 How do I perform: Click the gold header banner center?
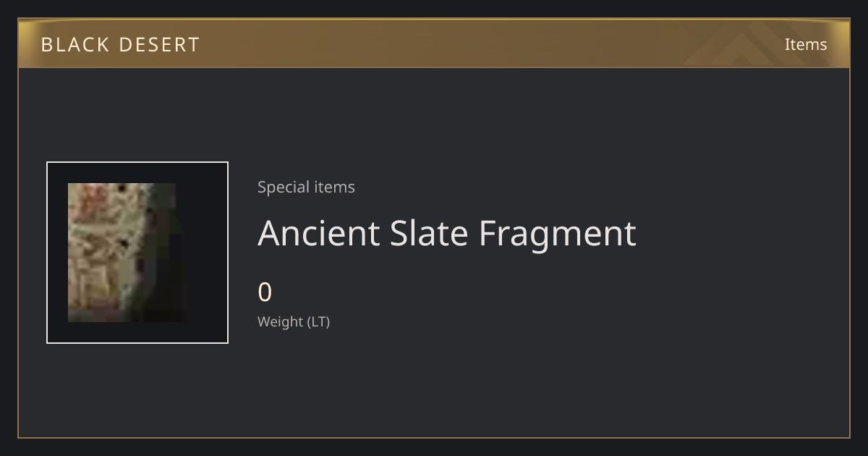[434, 43]
